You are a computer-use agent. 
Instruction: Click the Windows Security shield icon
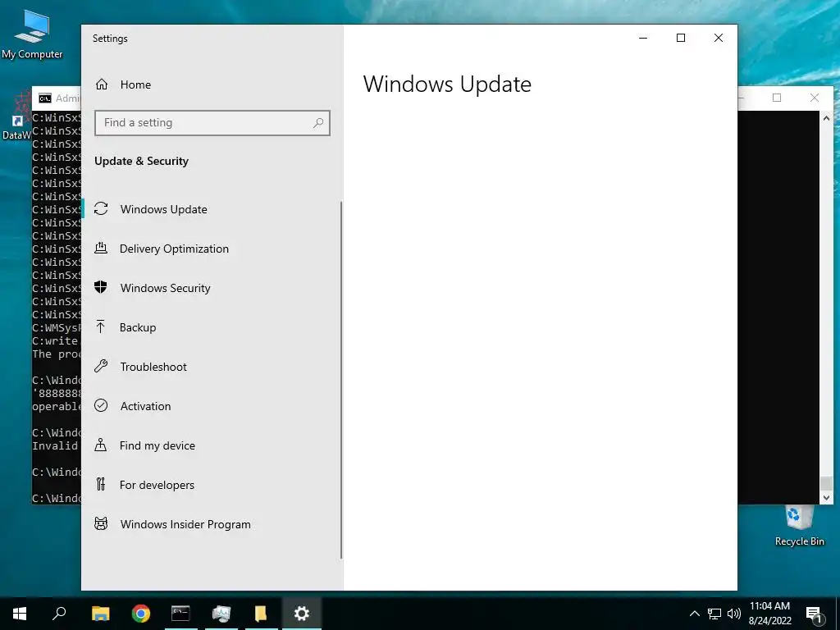101,287
